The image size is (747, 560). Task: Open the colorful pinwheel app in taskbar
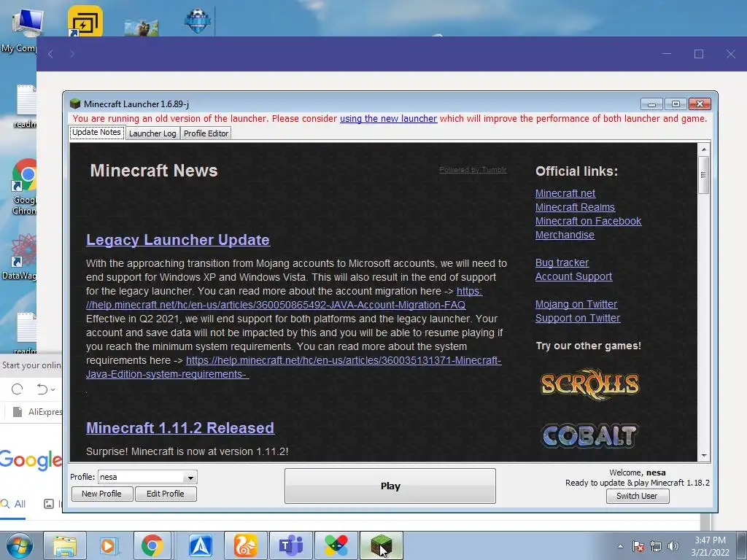[x=336, y=545]
